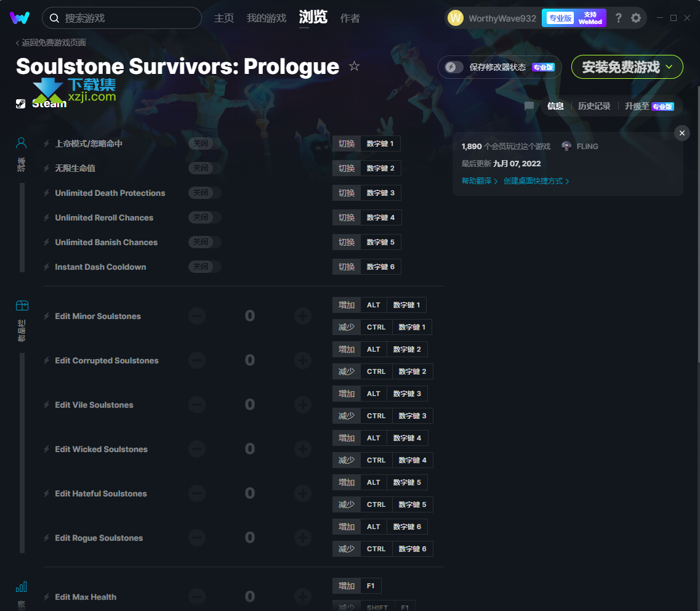The image size is (700, 611).
Task: Increase Edit Wicked Soulstones with plus
Action: pos(303,449)
